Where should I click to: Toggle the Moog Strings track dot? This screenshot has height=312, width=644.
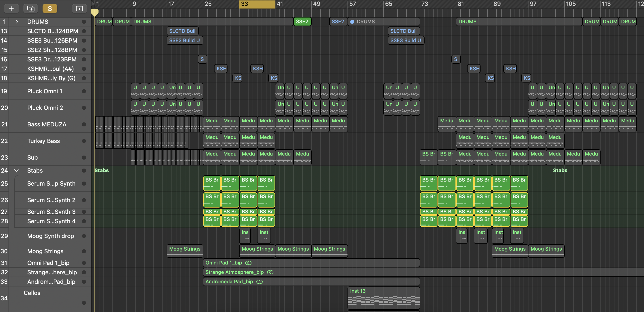[84, 251]
